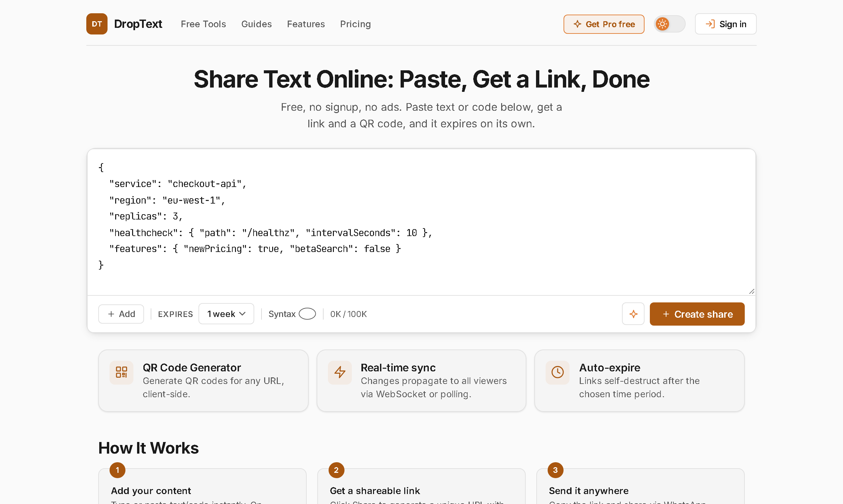This screenshot has width=843, height=504.
Task: Click step 3 number badge
Action: tap(556, 470)
